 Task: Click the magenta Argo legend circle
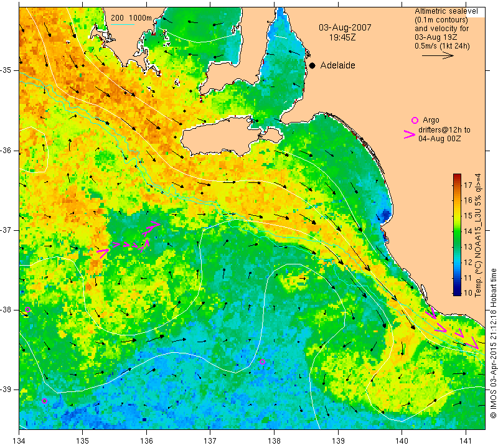click(415, 120)
